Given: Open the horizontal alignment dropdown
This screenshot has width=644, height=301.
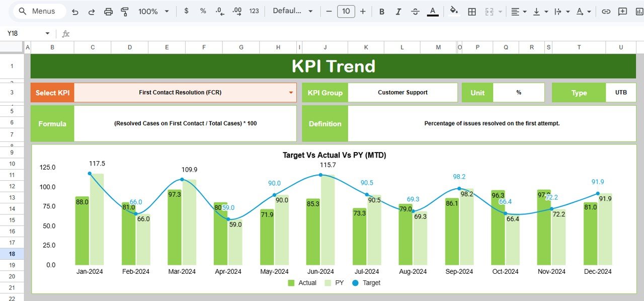Looking at the screenshot, I should pyautogui.click(x=518, y=11).
